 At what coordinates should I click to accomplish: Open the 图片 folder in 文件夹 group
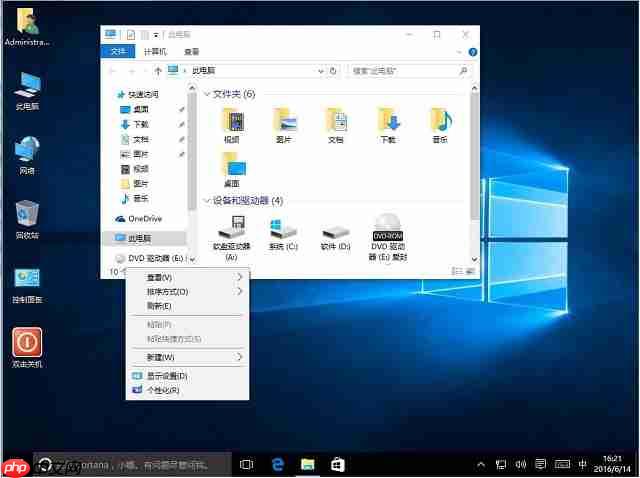click(284, 125)
